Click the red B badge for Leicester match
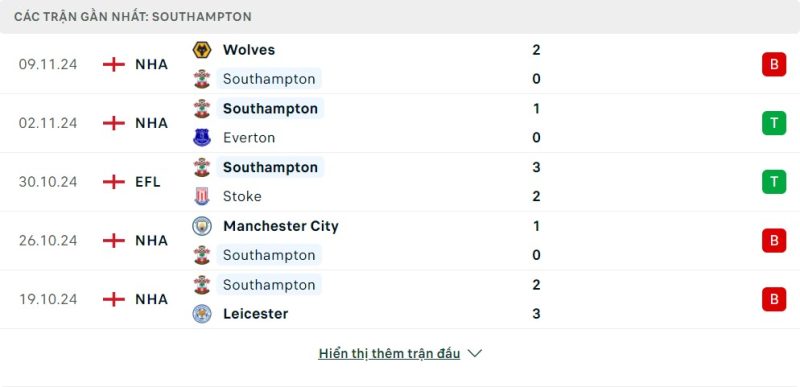 point(774,299)
